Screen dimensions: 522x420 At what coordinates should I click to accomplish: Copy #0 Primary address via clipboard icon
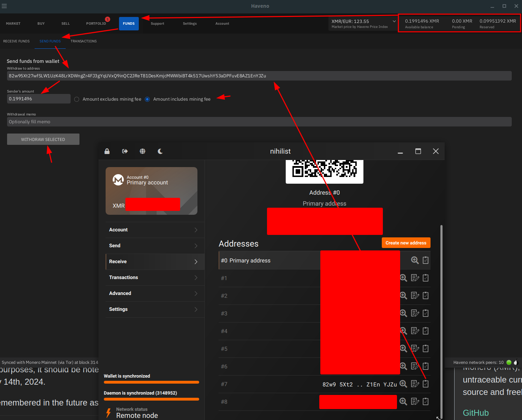[x=426, y=260]
